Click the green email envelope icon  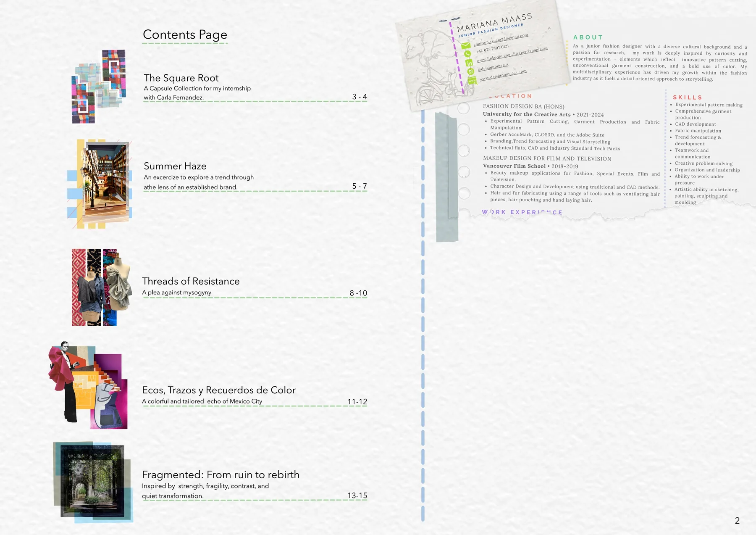click(x=466, y=46)
